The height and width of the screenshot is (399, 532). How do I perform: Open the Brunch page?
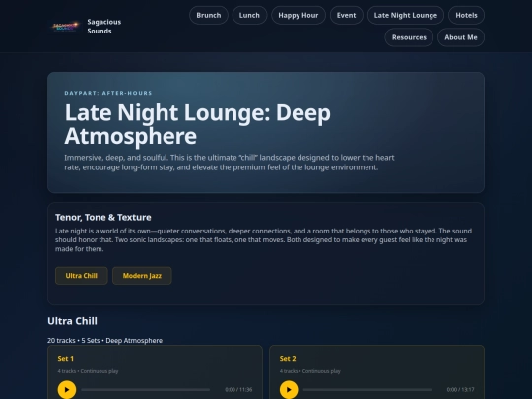tap(209, 15)
